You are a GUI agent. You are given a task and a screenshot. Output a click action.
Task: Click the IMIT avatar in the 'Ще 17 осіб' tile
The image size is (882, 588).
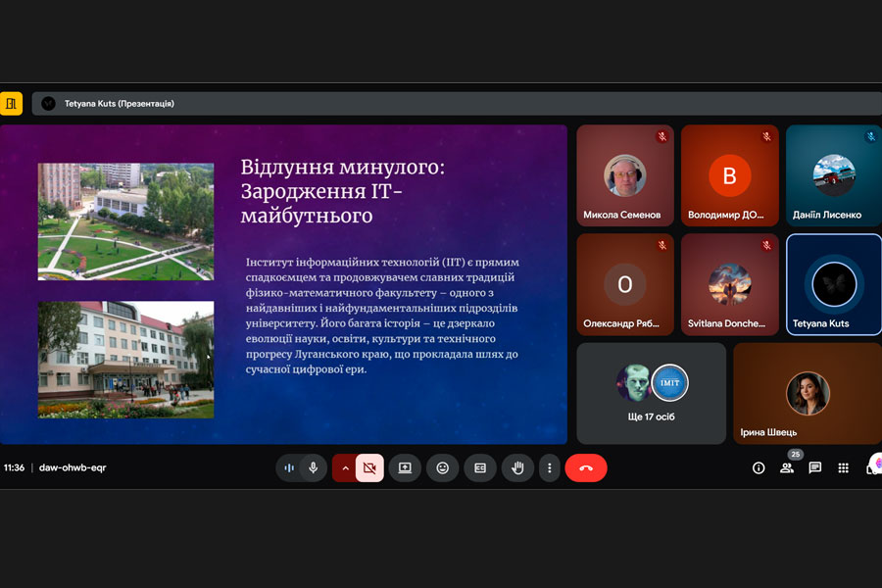pos(669,382)
